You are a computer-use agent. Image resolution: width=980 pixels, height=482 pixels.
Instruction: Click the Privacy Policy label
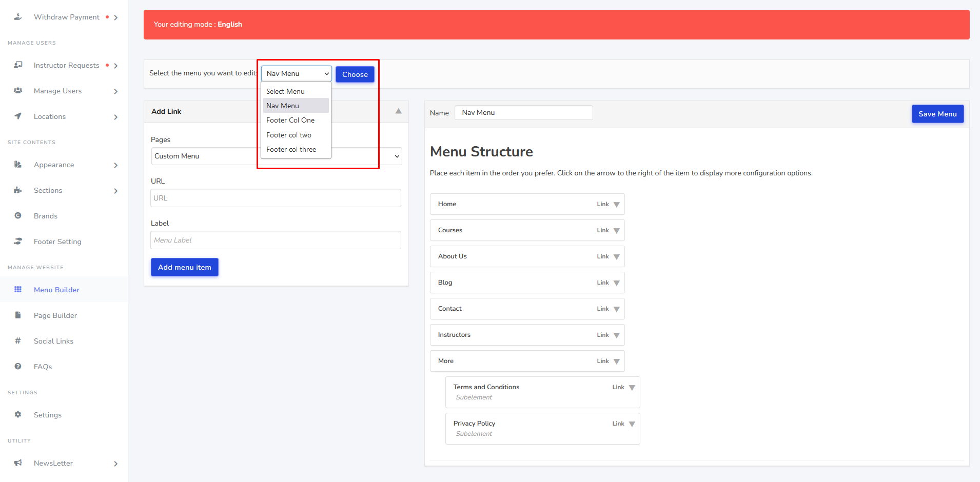[474, 424]
